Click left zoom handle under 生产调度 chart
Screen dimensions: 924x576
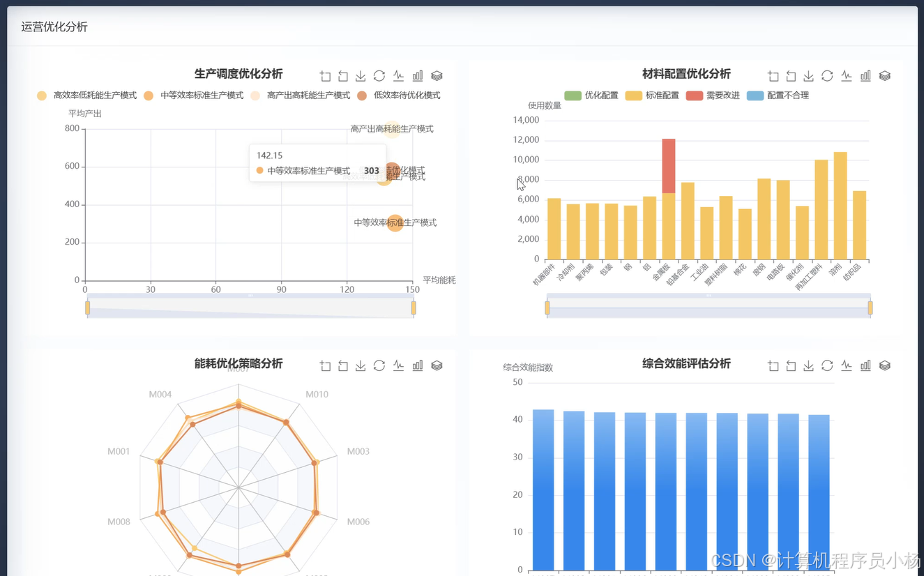point(87,308)
